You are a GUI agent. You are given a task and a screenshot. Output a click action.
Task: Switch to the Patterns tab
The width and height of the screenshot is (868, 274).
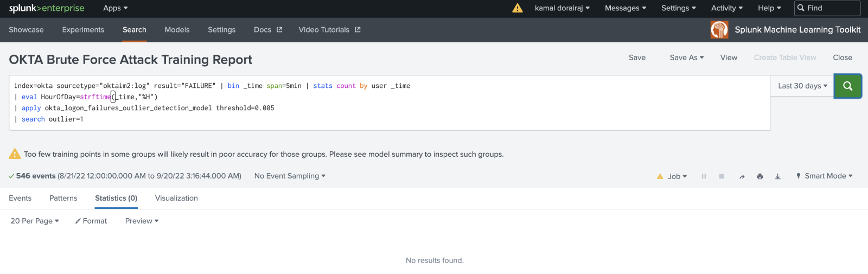[x=63, y=198]
